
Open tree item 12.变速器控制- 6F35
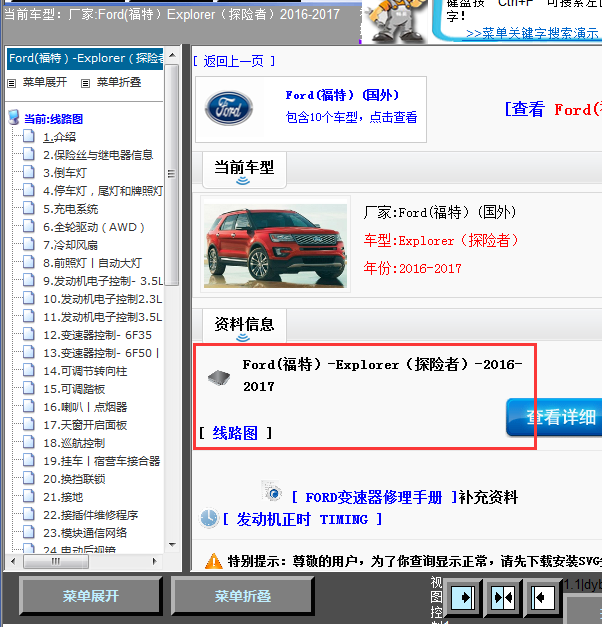98,335
